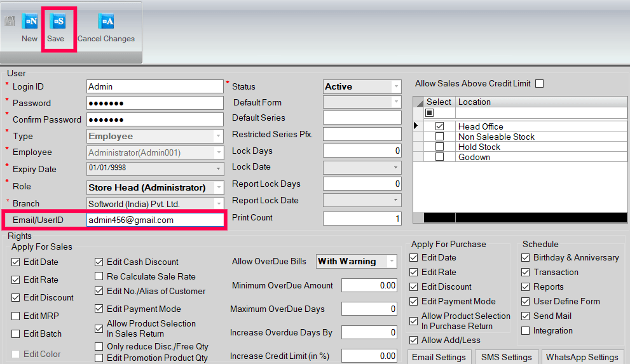Toggle Birthday & Anniversary schedule checkbox
The width and height of the screenshot is (630, 364).
pyautogui.click(x=525, y=258)
